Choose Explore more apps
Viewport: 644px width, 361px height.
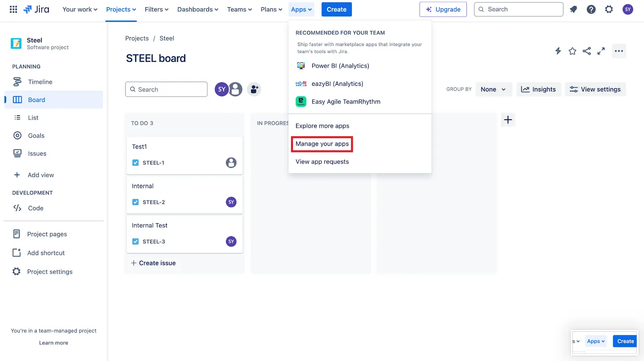point(322,126)
